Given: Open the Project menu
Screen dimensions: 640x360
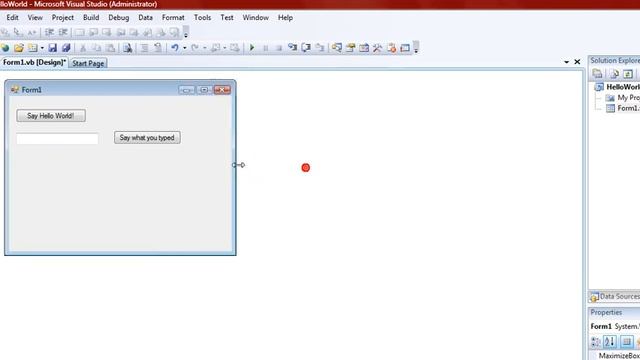Looking at the screenshot, I should click(62, 18).
